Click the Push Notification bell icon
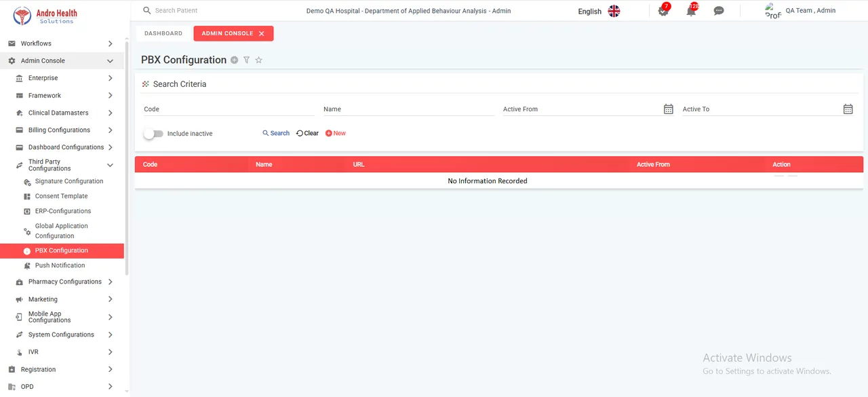The width and height of the screenshot is (868, 397). [27, 266]
